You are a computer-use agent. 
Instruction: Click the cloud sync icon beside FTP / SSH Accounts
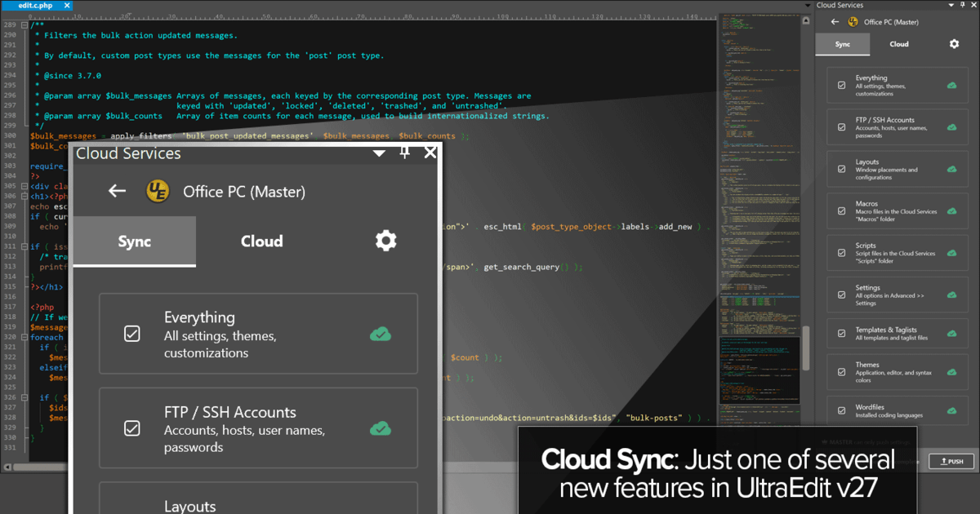(380, 428)
